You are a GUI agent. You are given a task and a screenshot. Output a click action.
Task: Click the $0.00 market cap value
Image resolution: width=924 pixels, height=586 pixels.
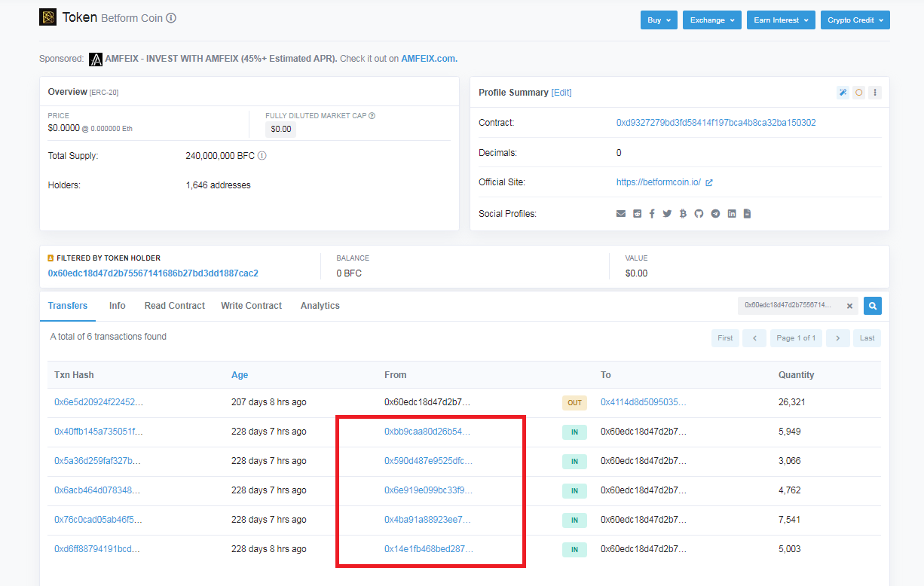(281, 129)
